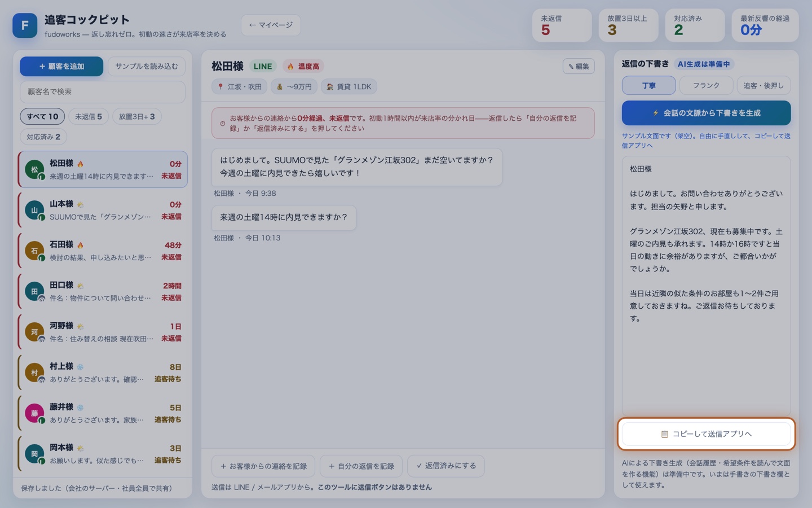Click the 石 avatar icon for 石田様
812x508 pixels.
point(34,251)
